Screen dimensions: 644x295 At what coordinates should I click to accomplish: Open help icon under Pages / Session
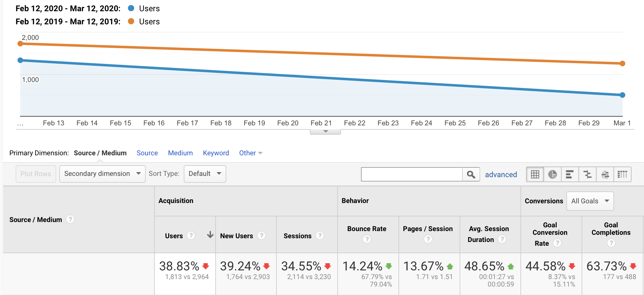pos(428,239)
